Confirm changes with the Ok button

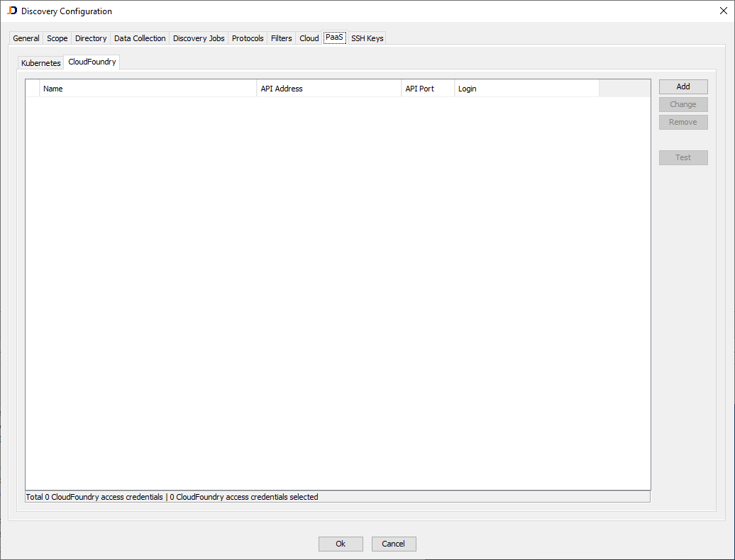[x=341, y=544]
